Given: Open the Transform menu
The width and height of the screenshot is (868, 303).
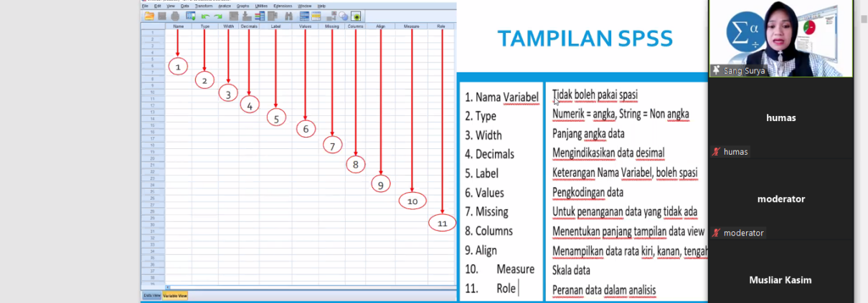Looking at the screenshot, I should (204, 6).
